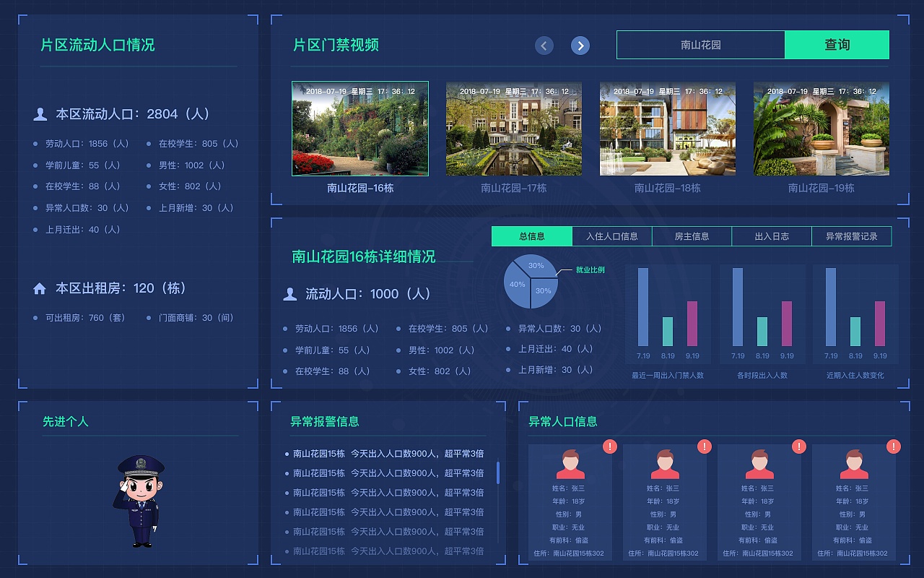Click the house icon beside 本区出租房
Screen dimensions: 924x578
(x=40, y=288)
